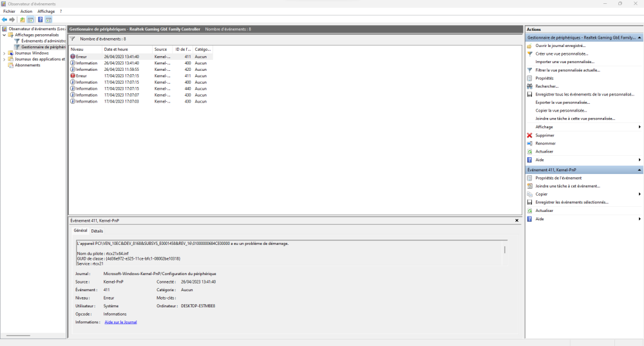Click the Actualiser icon under the custom view section
The height and width of the screenshot is (346, 644).
[x=530, y=151]
